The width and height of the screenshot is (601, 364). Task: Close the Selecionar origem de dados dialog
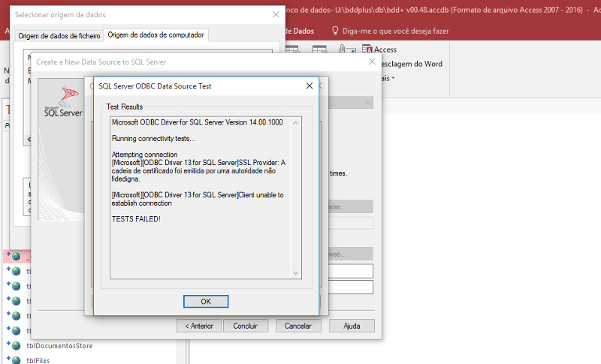pyautogui.click(x=276, y=14)
